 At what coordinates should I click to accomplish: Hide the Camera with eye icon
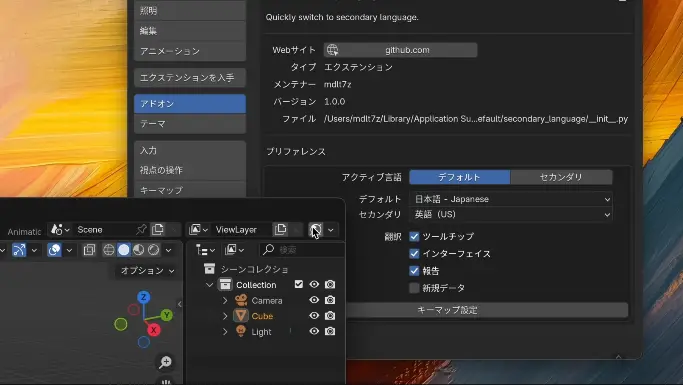point(314,300)
